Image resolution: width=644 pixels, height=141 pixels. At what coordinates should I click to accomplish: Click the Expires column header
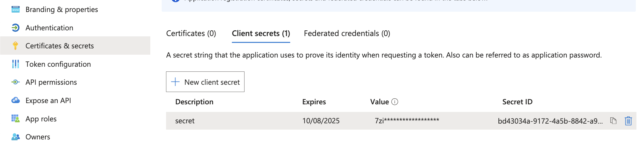click(x=314, y=102)
